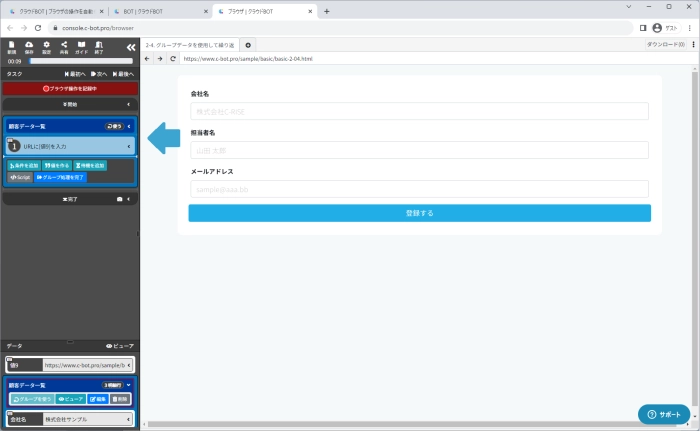Collapse the sidebar with double-chevron icon
Image resolution: width=700 pixels, height=431 pixels.
[x=130, y=47]
